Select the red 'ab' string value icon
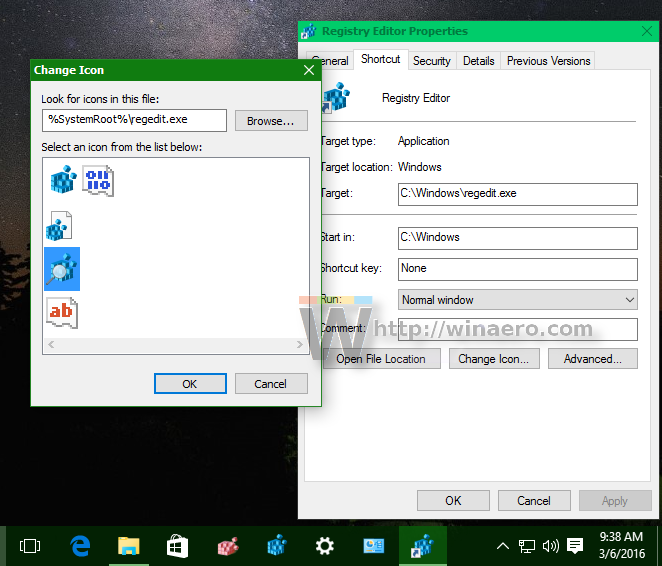This screenshot has width=662, height=566. (x=62, y=312)
